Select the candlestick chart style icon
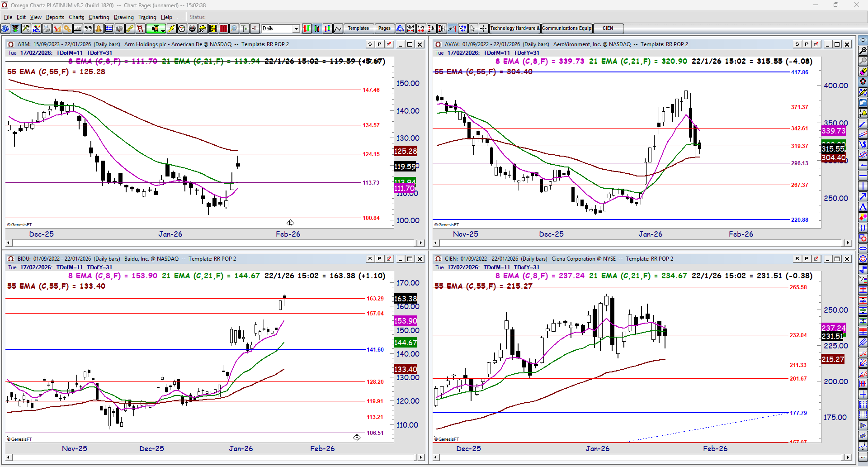 317,29
